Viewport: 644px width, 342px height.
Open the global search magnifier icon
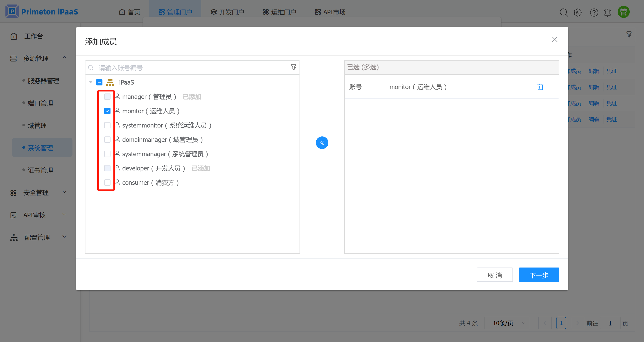tap(564, 12)
